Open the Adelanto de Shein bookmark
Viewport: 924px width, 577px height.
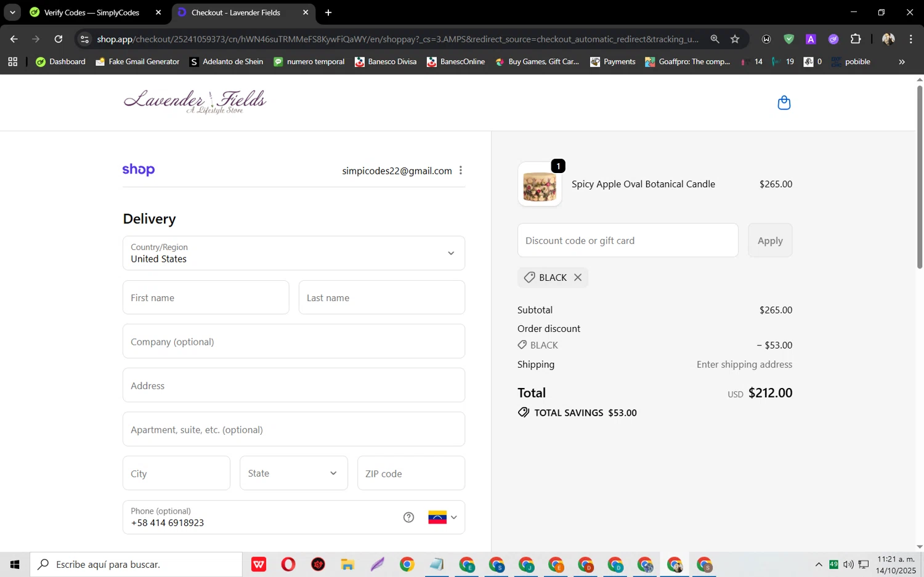click(226, 62)
